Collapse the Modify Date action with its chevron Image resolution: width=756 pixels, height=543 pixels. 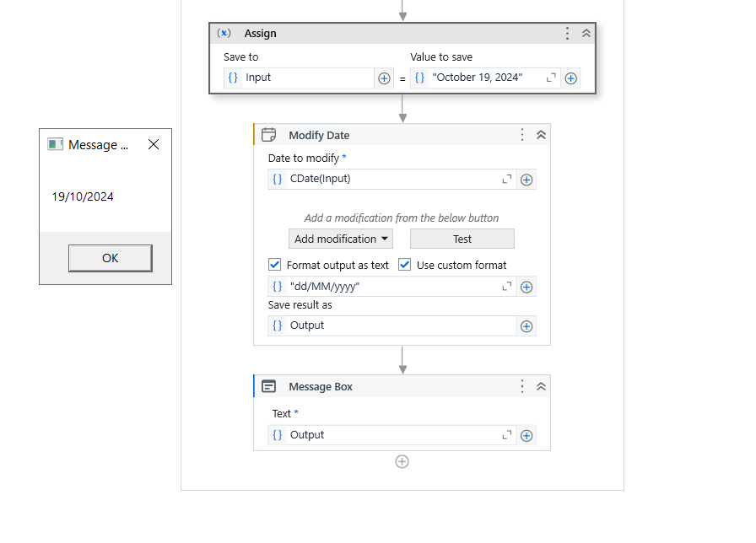541,134
